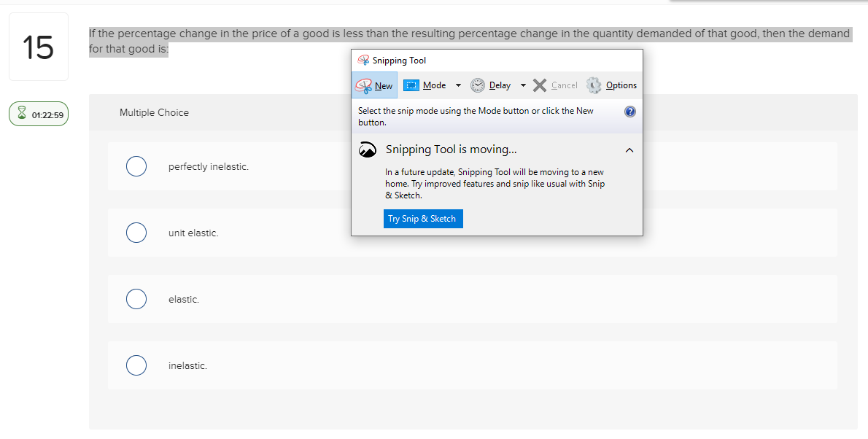Screen dimensions: 868x439
Task: Choose the 'inelastic.' radio option
Action: (136, 365)
